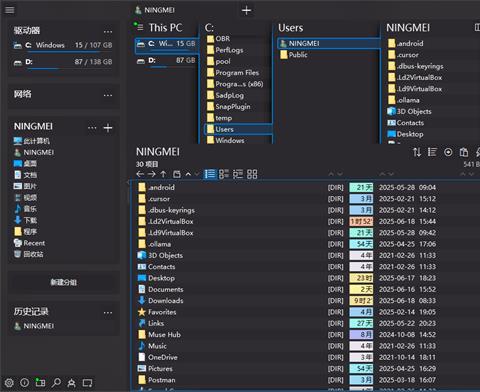Switch to second view mode with icons list

coord(224,174)
